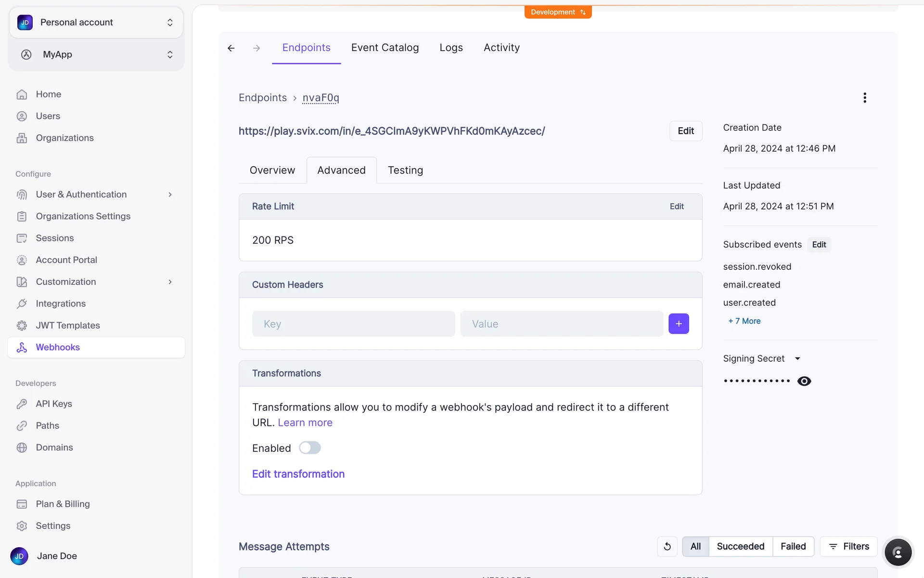
Task: Show the + 7 More subscribed events
Action: point(744,321)
